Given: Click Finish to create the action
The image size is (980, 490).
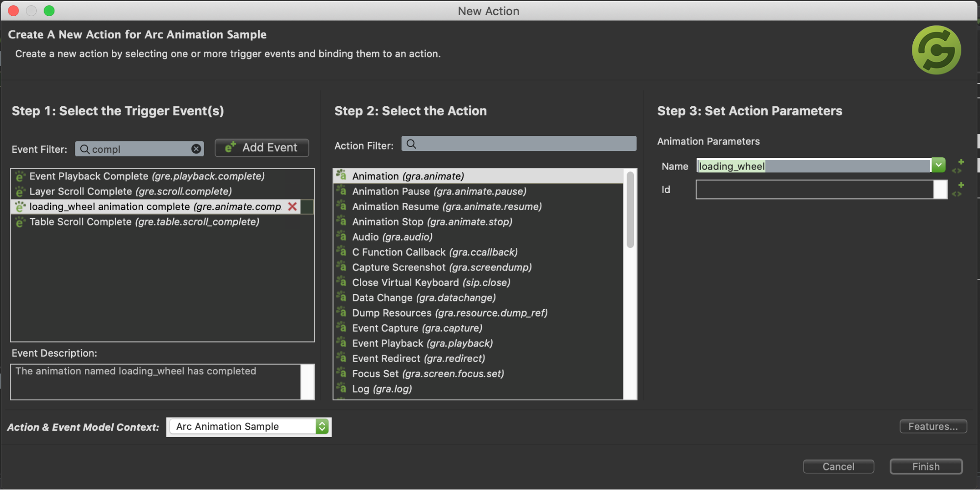Looking at the screenshot, I should click(926, 466).
